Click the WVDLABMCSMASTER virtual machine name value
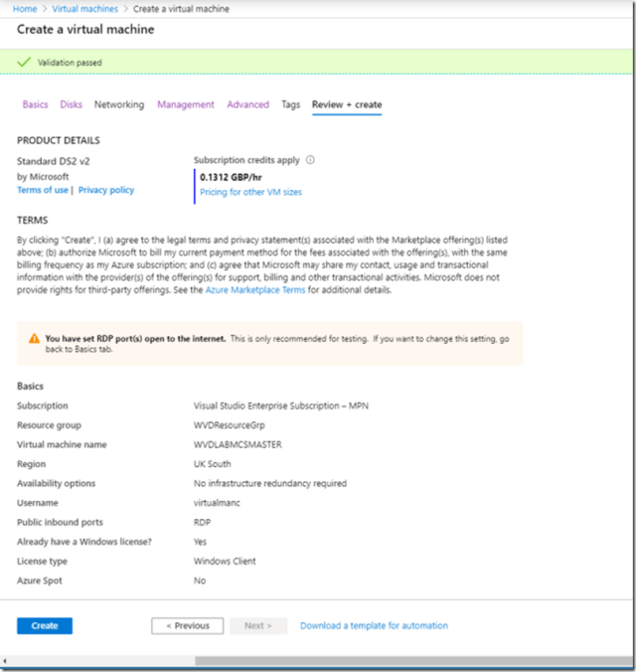This screenshot has width=636, height=672. pyautogui.click(x=238, y=444)
